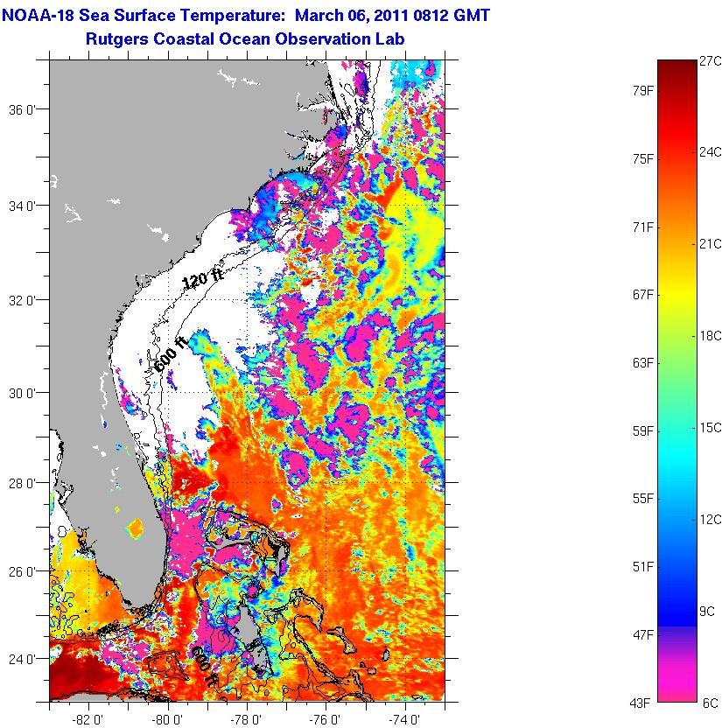
Task: Click the '36 0'' latitude label
Action: point(22,110)
